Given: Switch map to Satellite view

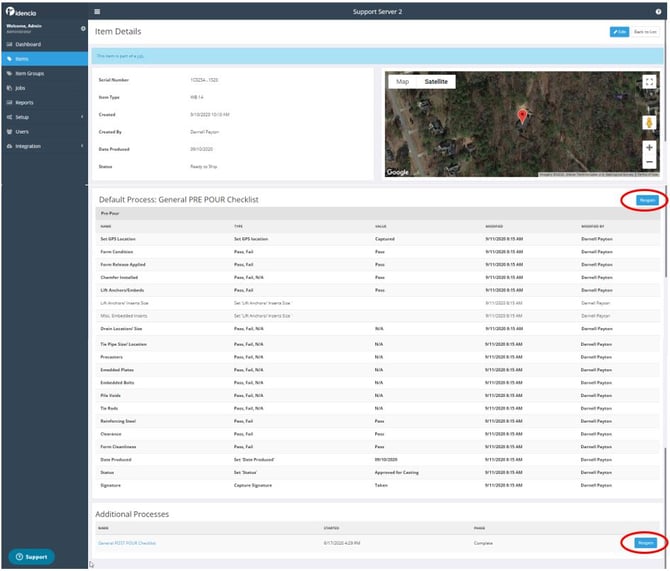Looking at the screenshot, I should 436,81.
